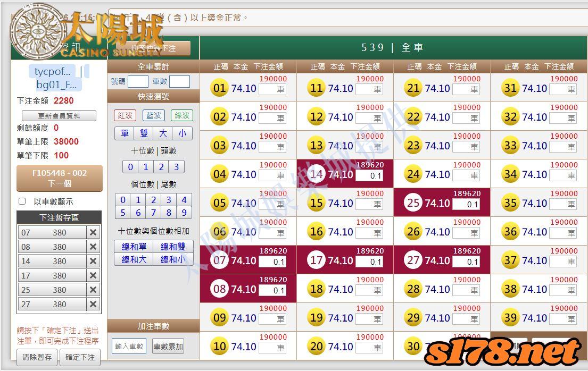Pick ball number 19

coord(317,317)
